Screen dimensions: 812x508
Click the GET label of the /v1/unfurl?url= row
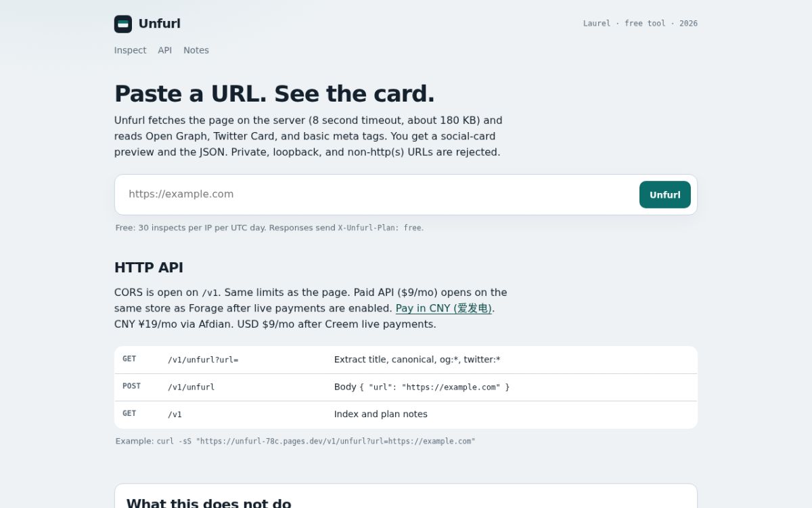pyautogui.click(x=129, y=359)
